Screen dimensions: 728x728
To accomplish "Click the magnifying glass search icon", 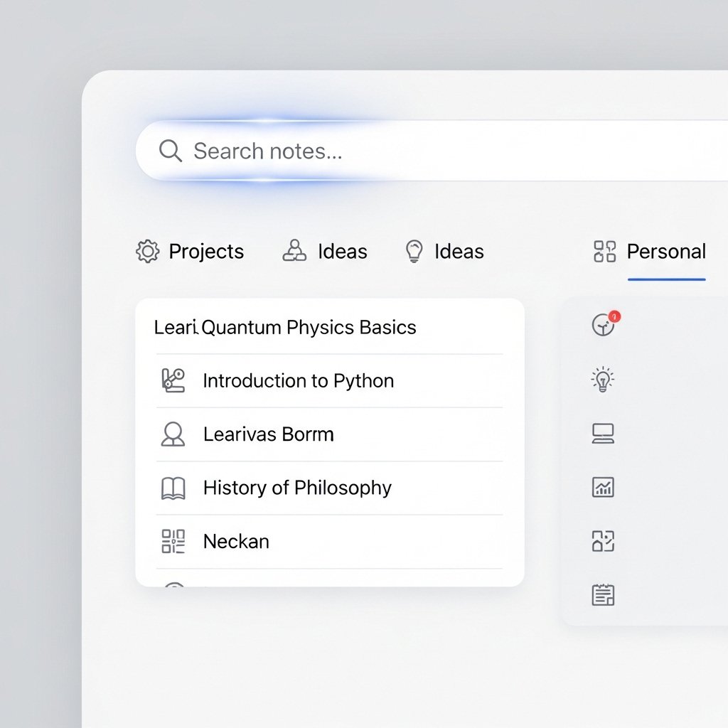I will (170, 151).
